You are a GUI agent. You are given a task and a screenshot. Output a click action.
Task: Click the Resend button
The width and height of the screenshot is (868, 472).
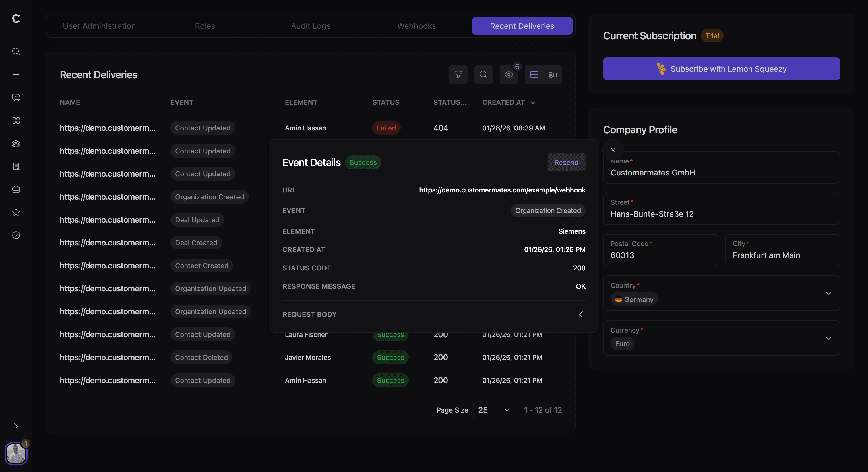pos(566,162)
